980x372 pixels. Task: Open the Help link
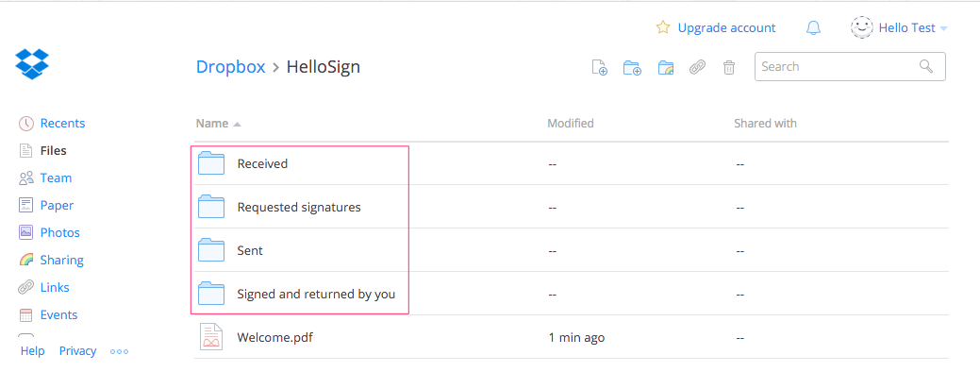point(32,350)
